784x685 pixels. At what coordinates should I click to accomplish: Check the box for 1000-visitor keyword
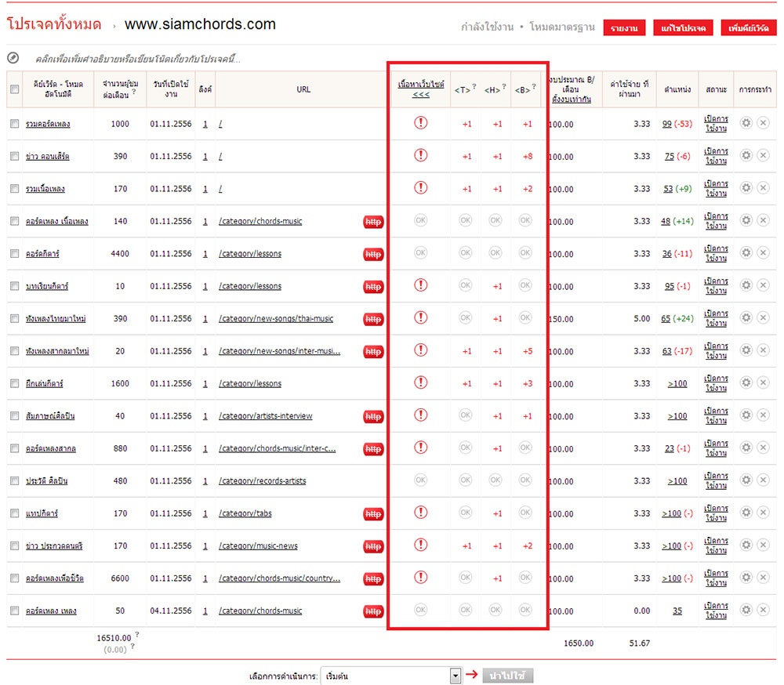point(14,124)
